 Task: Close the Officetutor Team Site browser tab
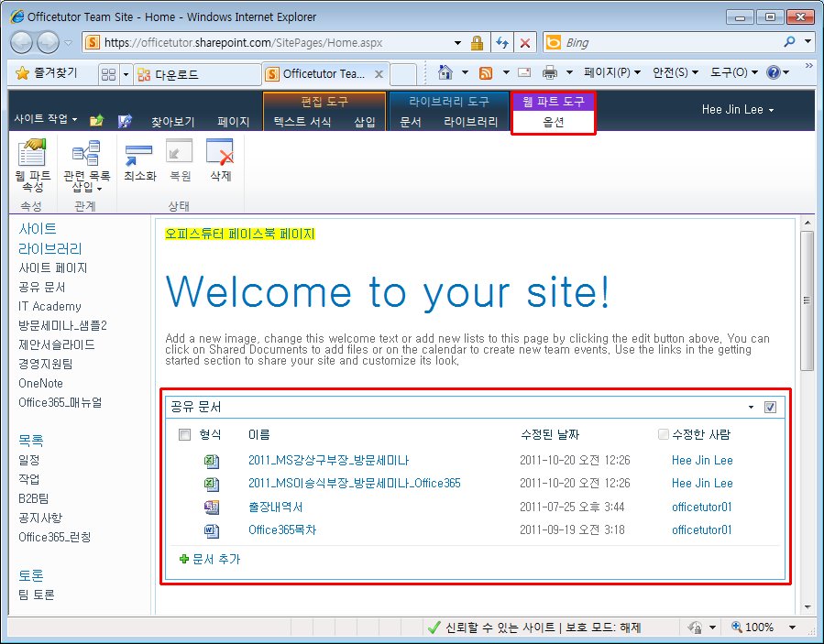click(x=379, y=74)
